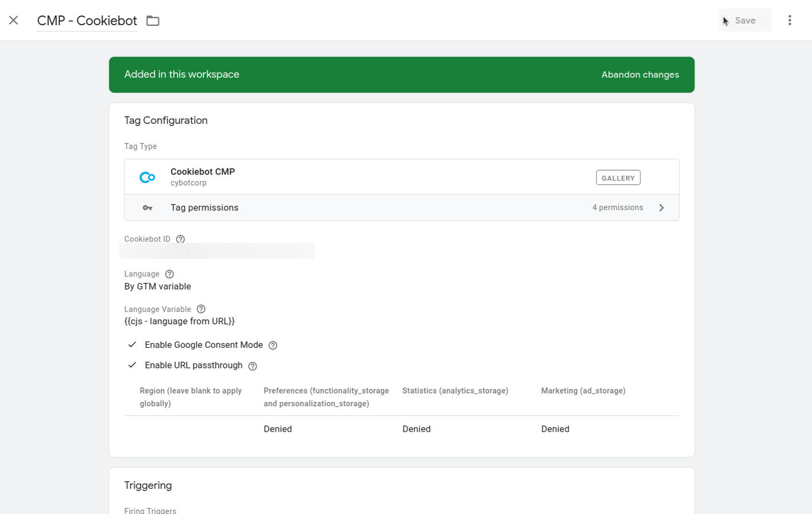Viewport: 812px width, 514px height.
Task: Click the 'Tag Type' label
Action: (140, 146)
